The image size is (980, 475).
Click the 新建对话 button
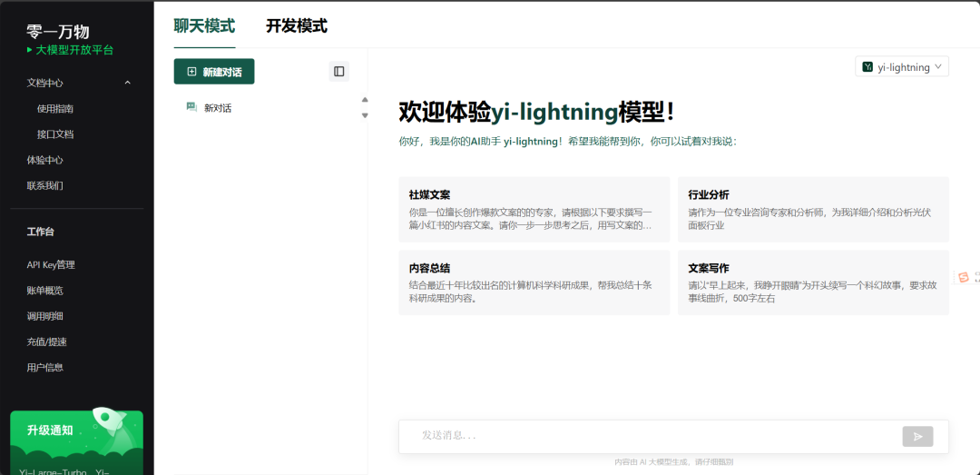(x=214, y=72)
